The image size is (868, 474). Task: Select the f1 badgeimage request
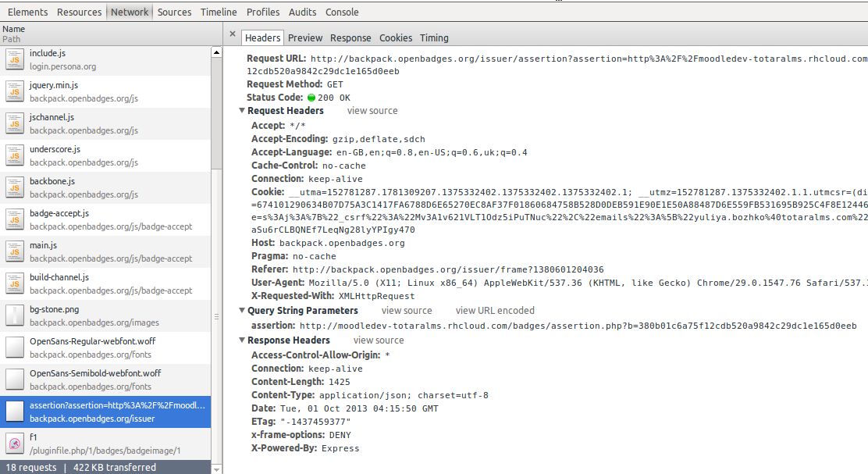click(105, 444)
